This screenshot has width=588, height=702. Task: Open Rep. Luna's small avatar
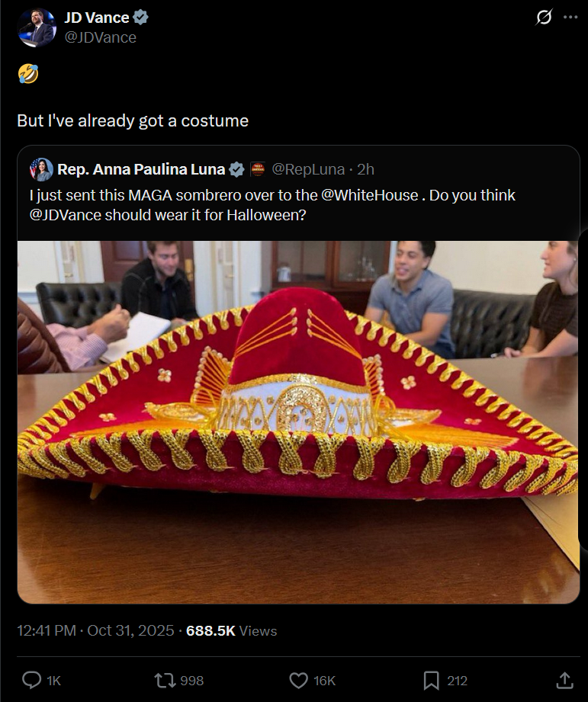click(41, 169)
